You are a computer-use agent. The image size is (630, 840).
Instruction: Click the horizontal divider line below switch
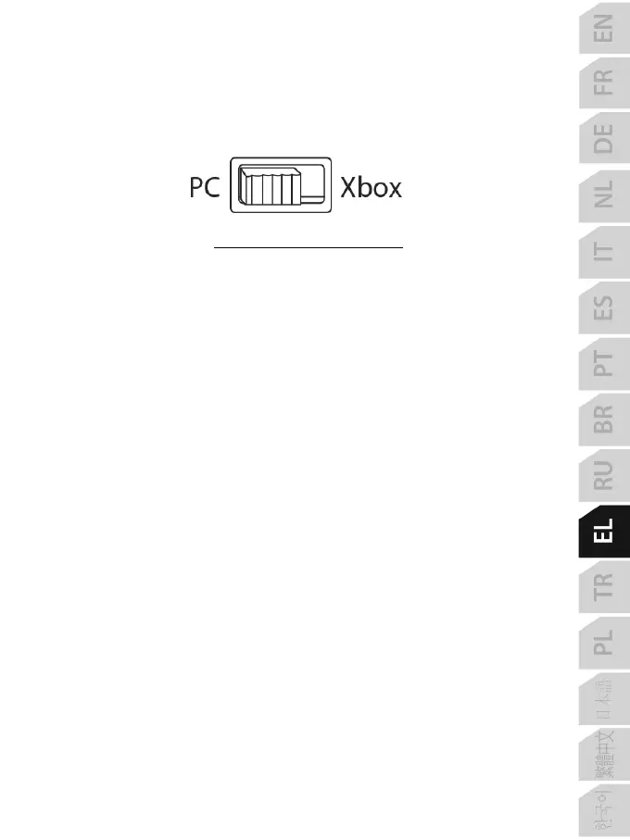(x=309, y=247)
